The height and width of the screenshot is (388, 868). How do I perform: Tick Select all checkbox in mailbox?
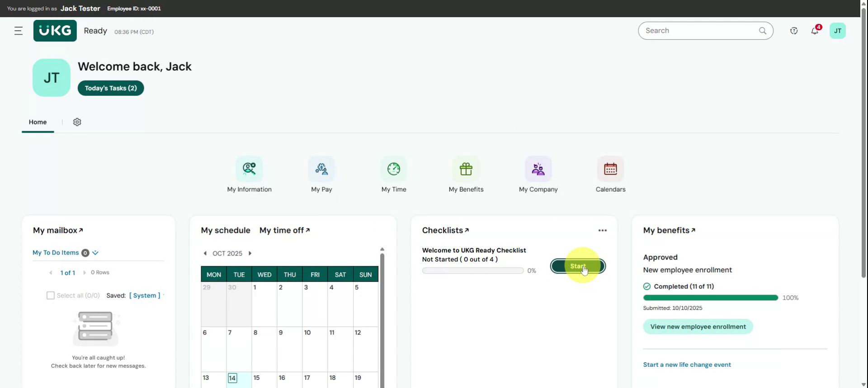[51, 295]
